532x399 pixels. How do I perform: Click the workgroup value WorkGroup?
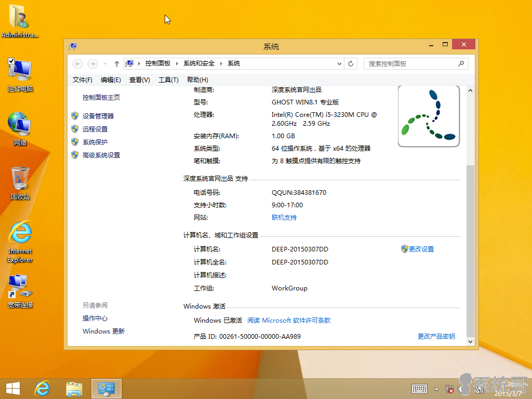pyautogui.click(x=289, y=288)
